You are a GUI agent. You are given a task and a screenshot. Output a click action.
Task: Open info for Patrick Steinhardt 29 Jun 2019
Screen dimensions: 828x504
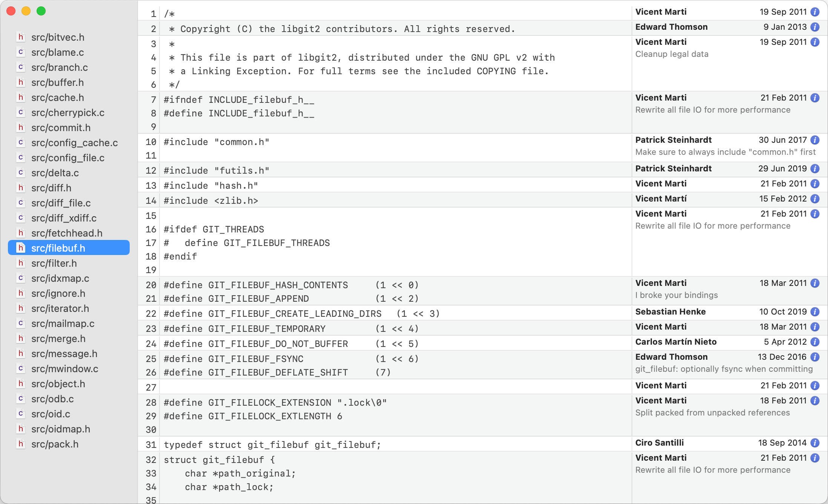point(815,169)
